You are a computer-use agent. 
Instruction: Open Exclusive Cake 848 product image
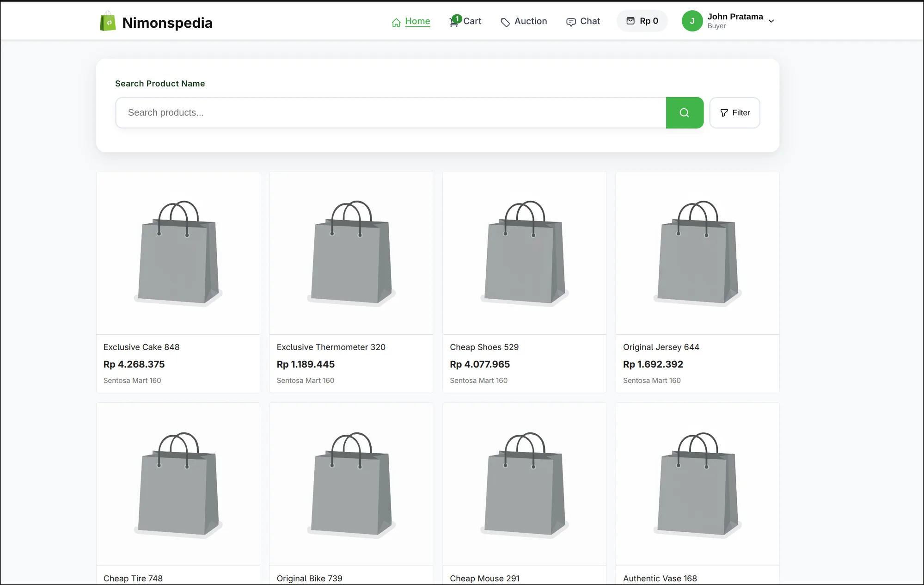tap(178, 253)
